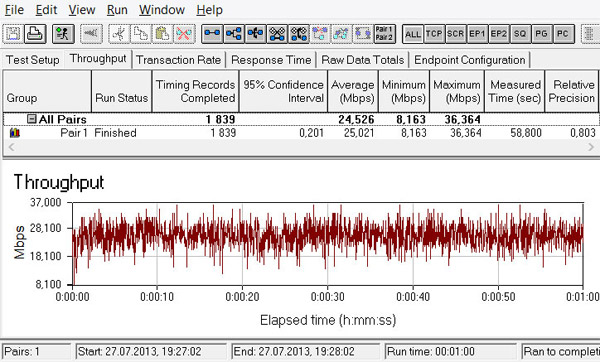Click the Save toolbar icon

click(13, 34)
